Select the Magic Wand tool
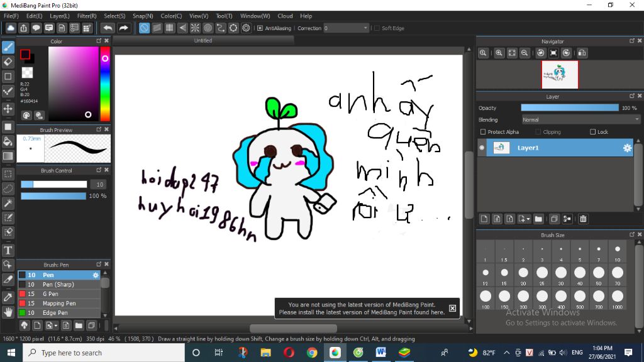 [x=8, y=203]
